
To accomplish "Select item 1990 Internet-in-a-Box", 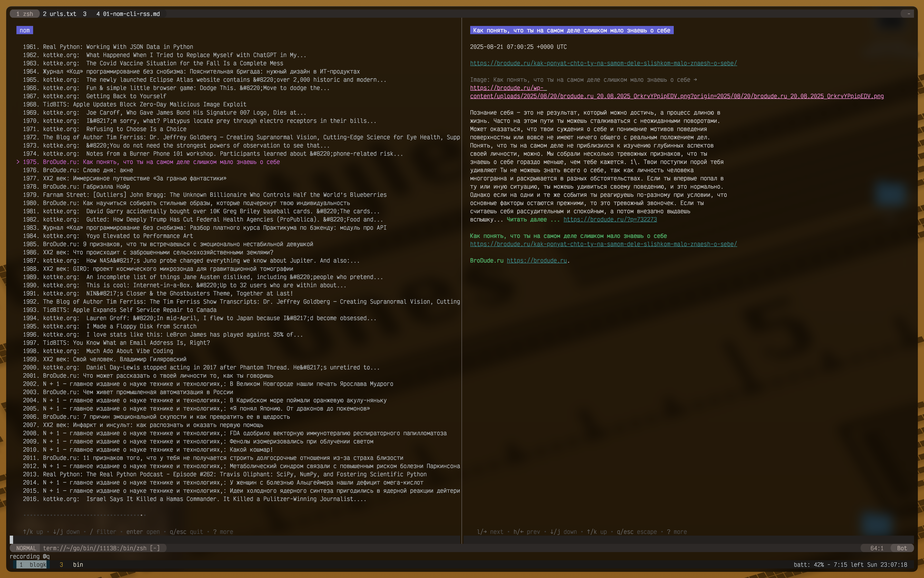I will pyautogui.click(x=185, y=285).
